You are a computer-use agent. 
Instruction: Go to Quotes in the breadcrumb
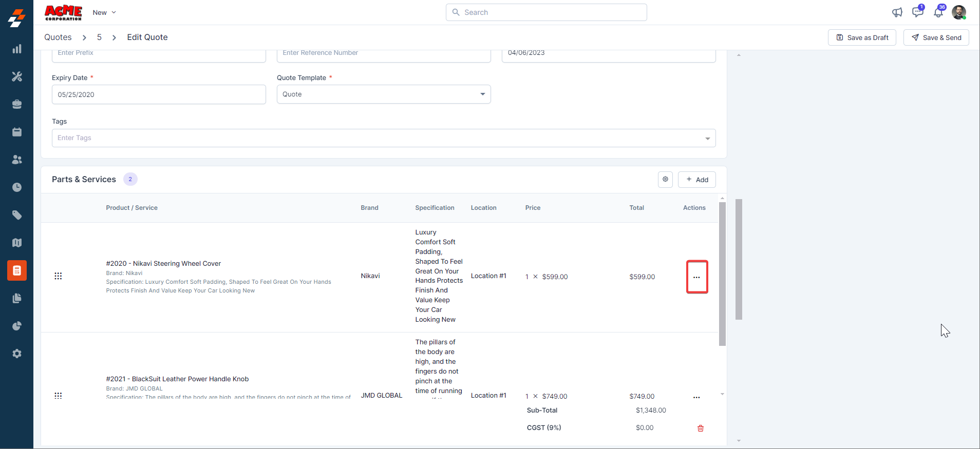(58, 37)
